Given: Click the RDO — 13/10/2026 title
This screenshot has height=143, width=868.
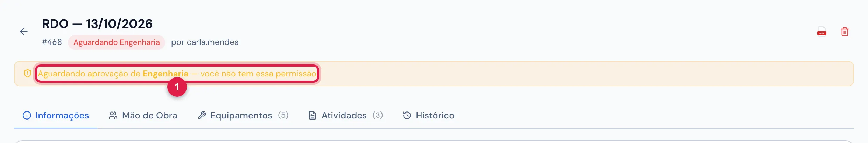Looking at the screenshot, I should tap(97, 24).
